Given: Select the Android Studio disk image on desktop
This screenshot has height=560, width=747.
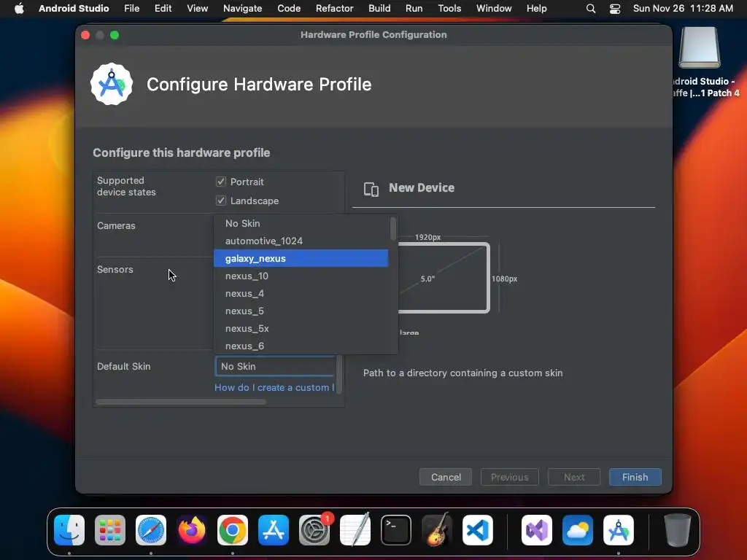Looking at the screenshot, I should [700, 47].
